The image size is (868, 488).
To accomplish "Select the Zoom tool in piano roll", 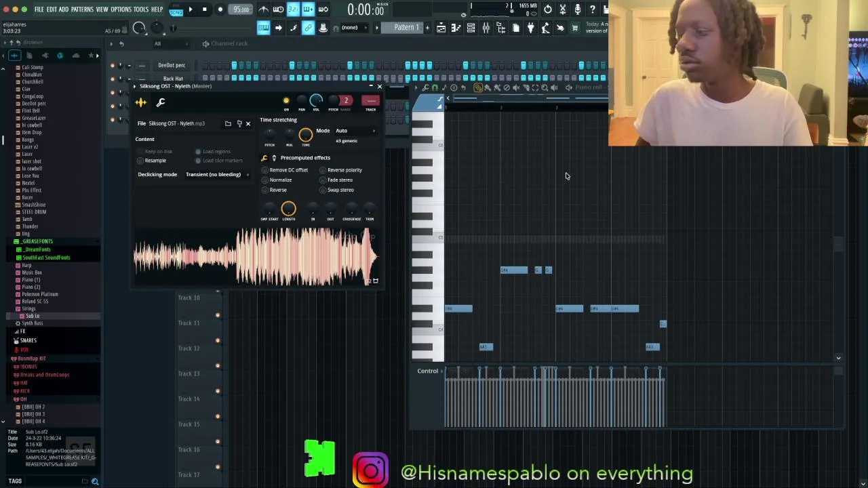I will click(x=545, y=87).
